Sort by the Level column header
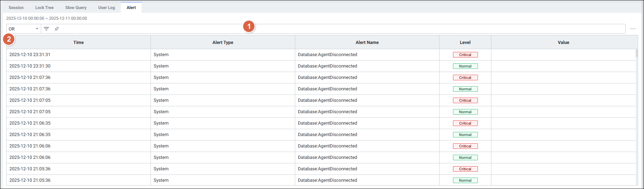The height and width of the screenshot is (189, 644). pyautogui.click(x=465, y=42)
